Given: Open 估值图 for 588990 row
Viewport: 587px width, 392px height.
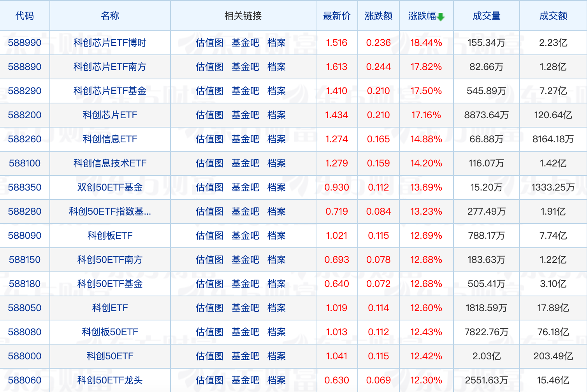Looking at the screenshot, I should [210, 43].
